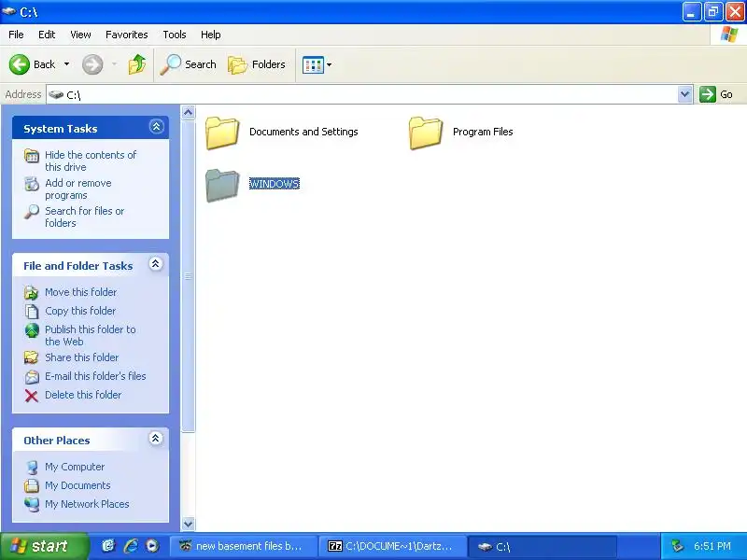Toggle the Folders tree pane
747x560 pixels.
[x=257, y=64]
